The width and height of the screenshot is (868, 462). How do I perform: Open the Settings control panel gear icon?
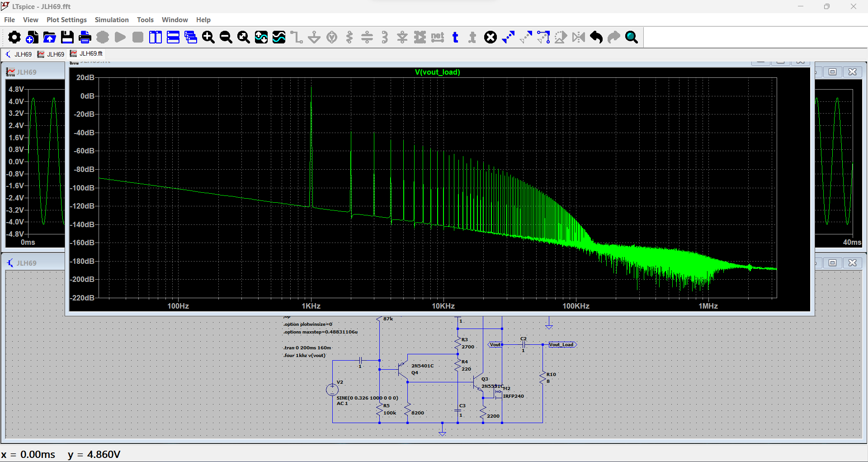[14, 37]
